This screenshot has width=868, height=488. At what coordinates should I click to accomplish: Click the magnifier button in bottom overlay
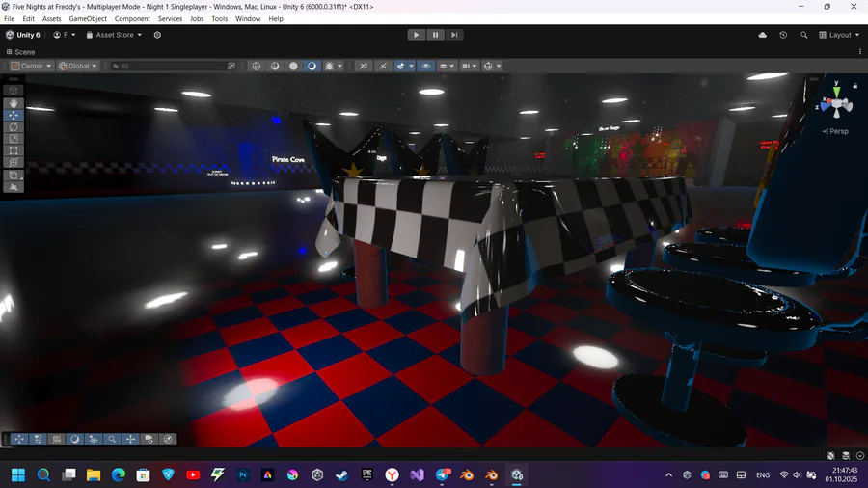112,439
